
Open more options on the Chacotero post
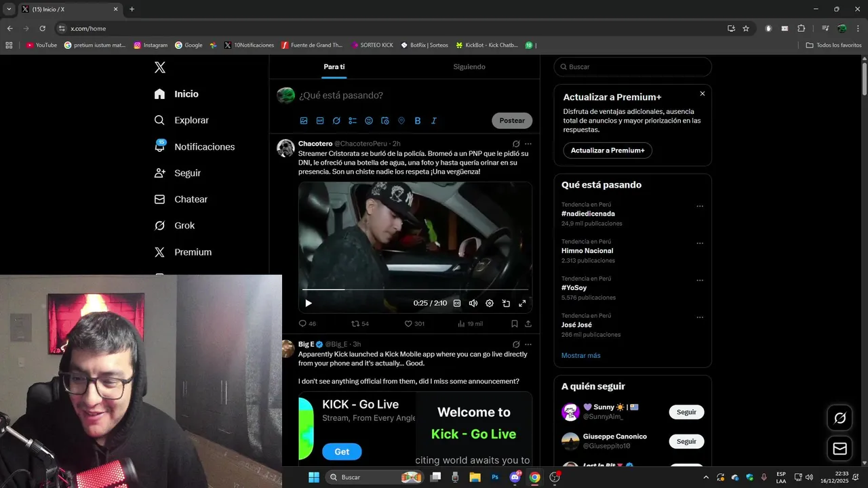528,144
